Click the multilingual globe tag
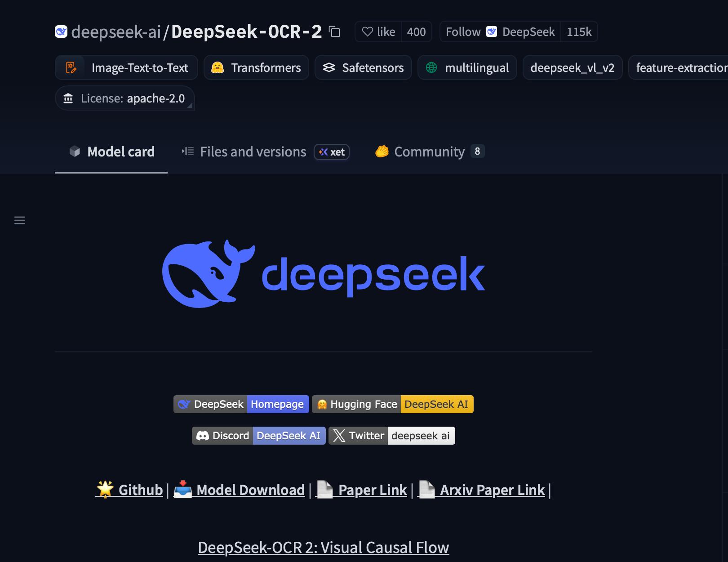Screen dimensions: 728x562 467,67
